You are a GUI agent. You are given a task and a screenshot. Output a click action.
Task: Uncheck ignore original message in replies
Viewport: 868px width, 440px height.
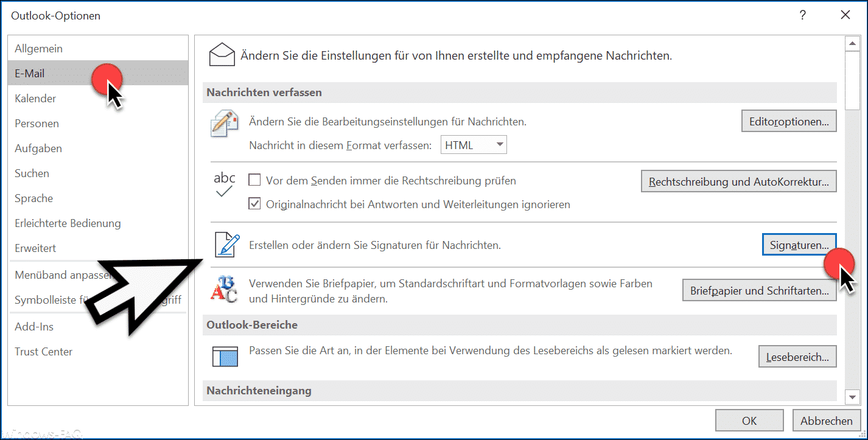(x=255, y=204)
